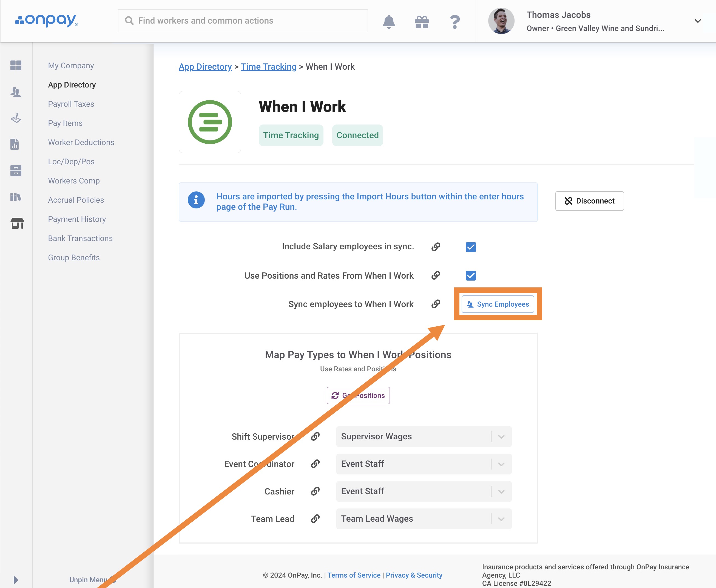This screenshot has height=588, width=716.
Task: Click Unpin Menu at sidebar bottom
Action: coord(89,579)
